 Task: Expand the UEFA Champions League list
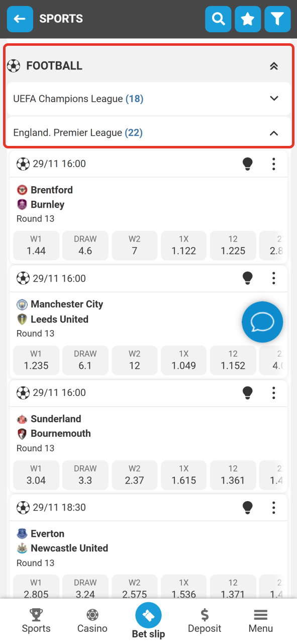[274, 99]
